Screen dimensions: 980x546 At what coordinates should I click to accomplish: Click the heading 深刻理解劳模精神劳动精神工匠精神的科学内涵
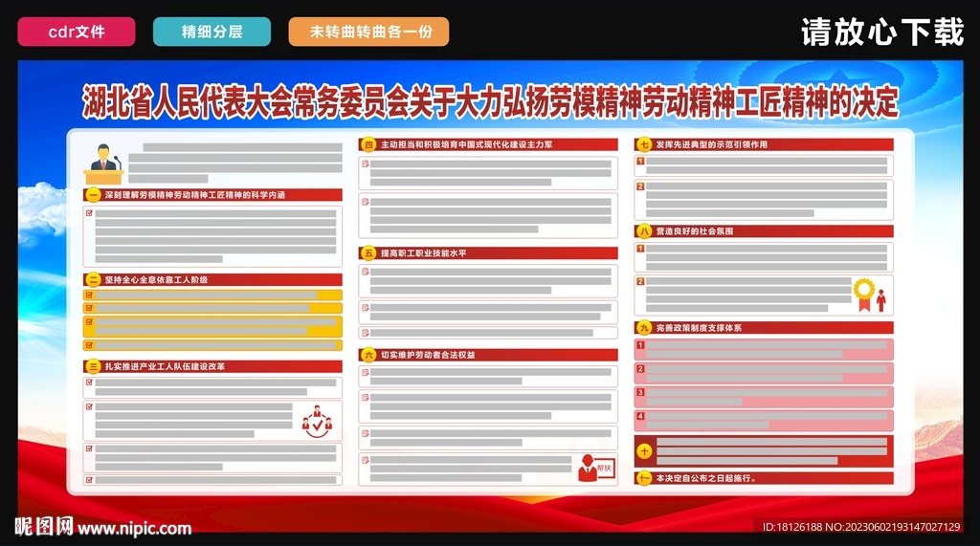tap(195, 195)
